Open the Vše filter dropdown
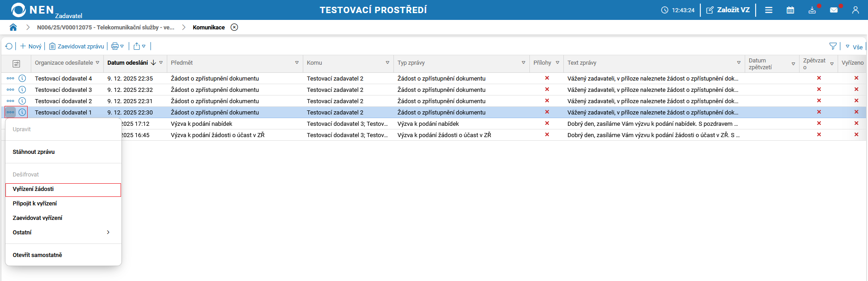The height and width of the screenshot is (281, 868). coord(854,47)
